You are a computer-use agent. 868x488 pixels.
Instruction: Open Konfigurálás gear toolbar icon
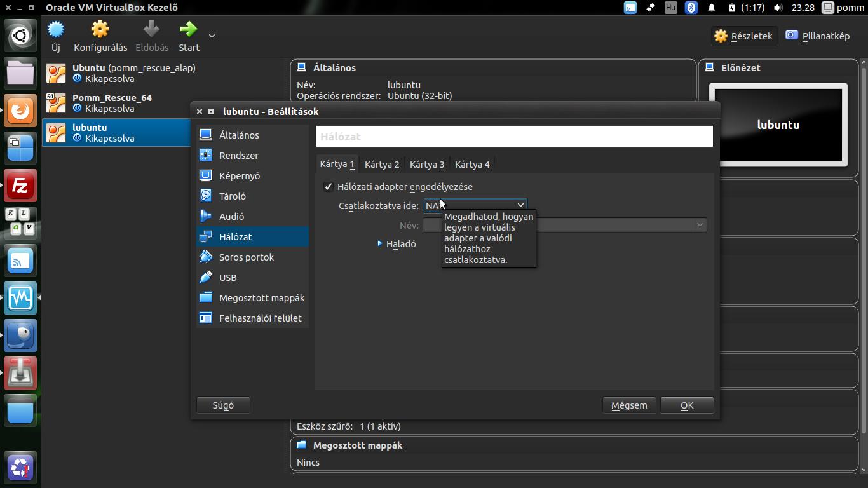coord(100,29)
